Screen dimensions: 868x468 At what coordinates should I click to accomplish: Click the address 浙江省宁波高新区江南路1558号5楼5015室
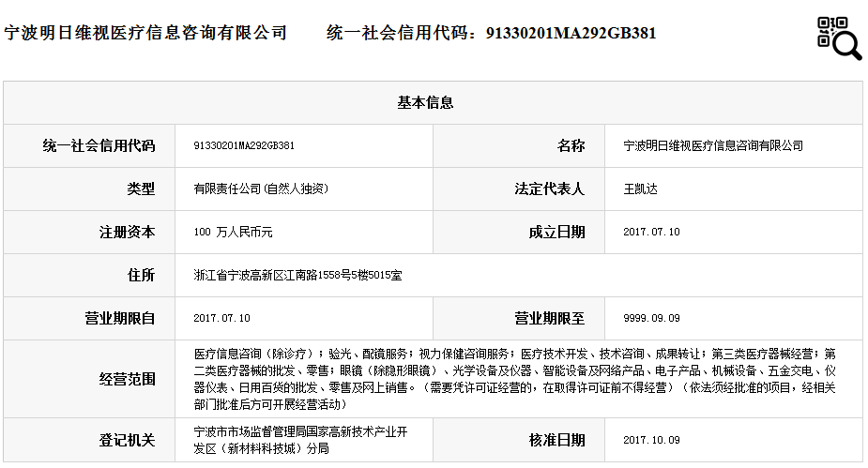[297, 275]
